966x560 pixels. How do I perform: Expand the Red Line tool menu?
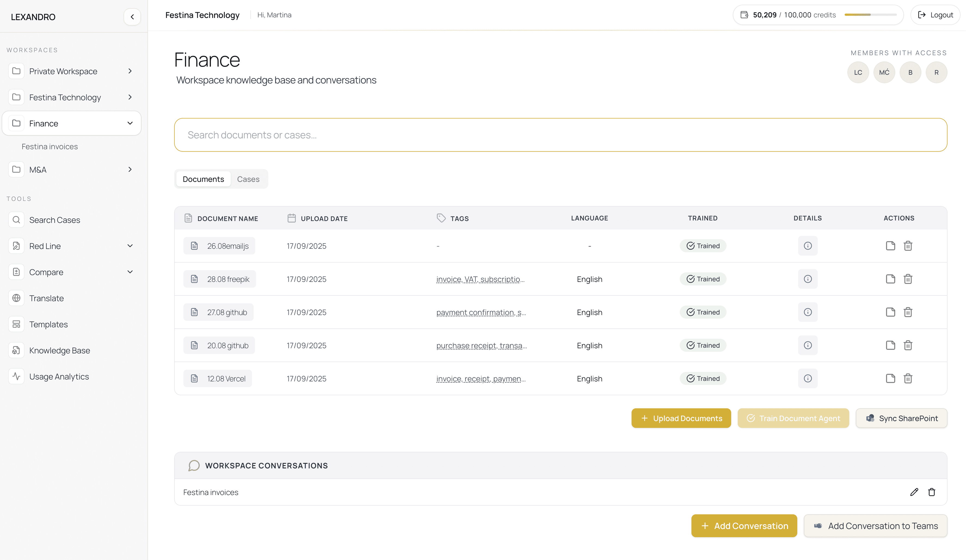[x=130, y=246]
